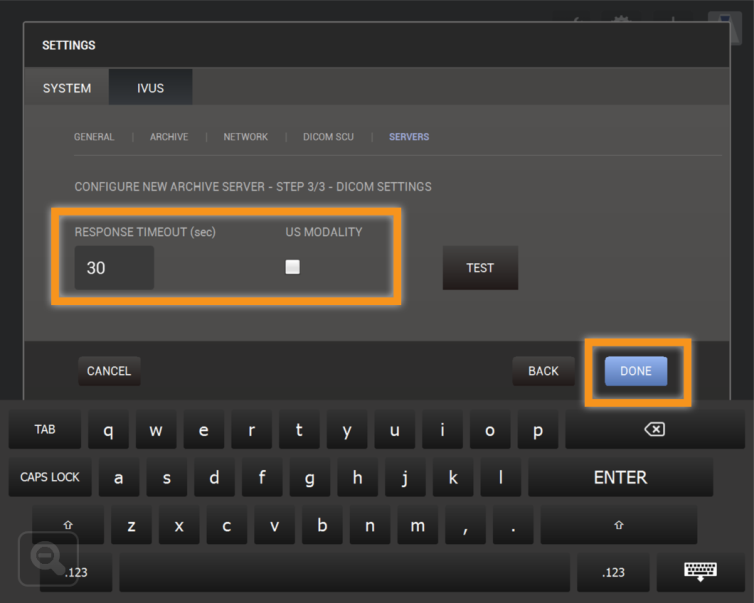Tap the v key
The height and width of the screenshot is (603, 754).
coord(274,525)
